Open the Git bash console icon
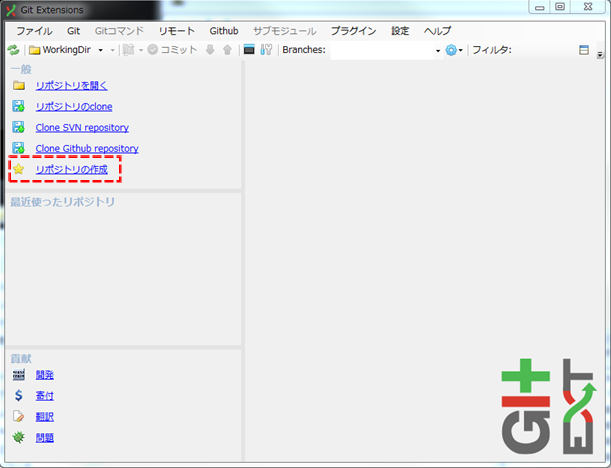Image resolution: width=611 pixels, height=468 pixels. click(x=249, y=50)
